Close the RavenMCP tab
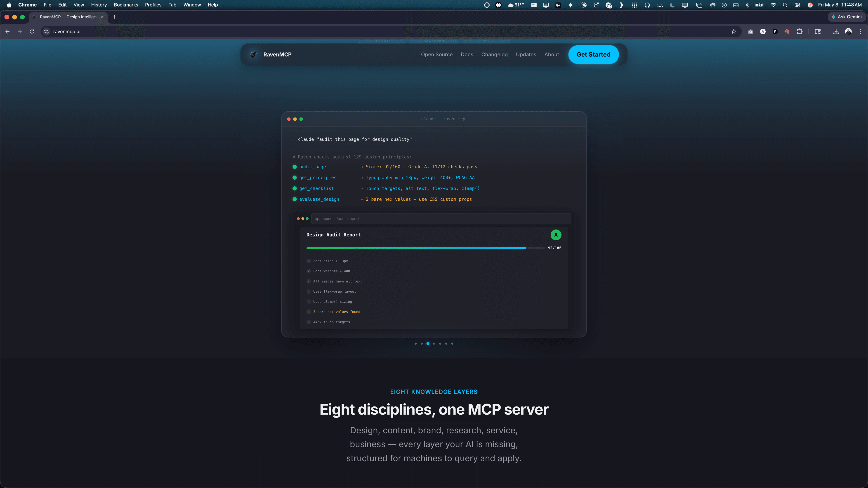 point(102,17)
